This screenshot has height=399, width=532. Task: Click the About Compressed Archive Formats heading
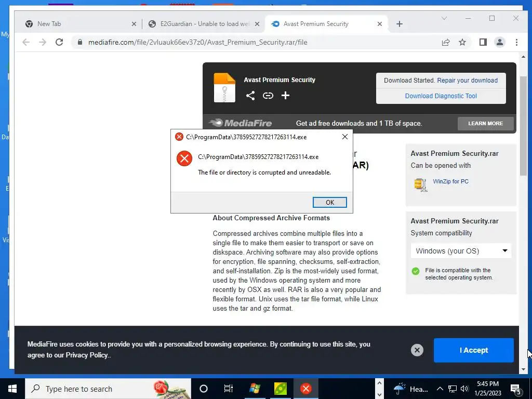271,218
